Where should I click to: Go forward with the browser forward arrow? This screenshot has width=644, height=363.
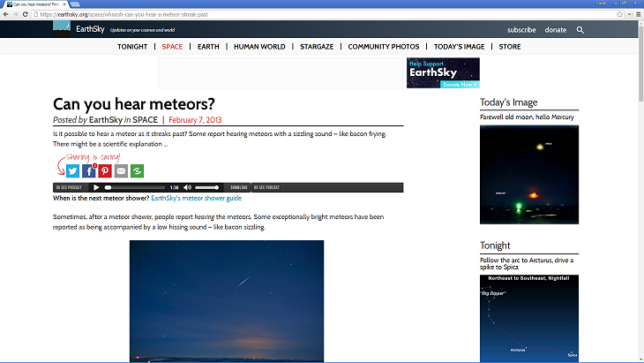coord(15,14)
